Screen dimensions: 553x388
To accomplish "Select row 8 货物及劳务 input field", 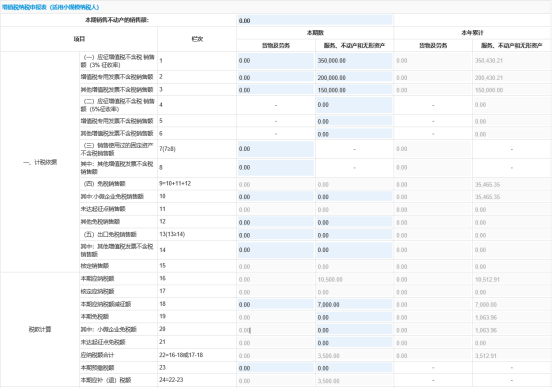I will (276, 168).
